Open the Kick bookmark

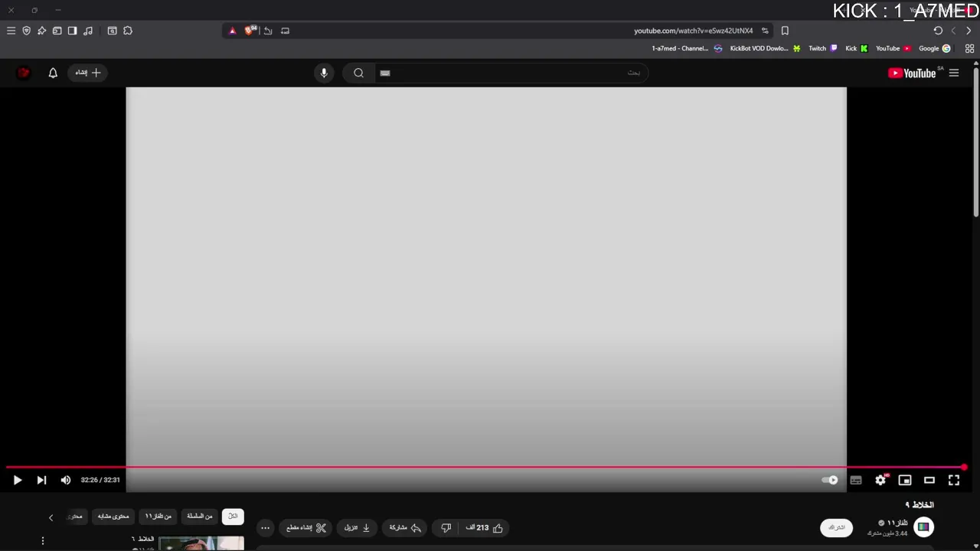[857, 48]
